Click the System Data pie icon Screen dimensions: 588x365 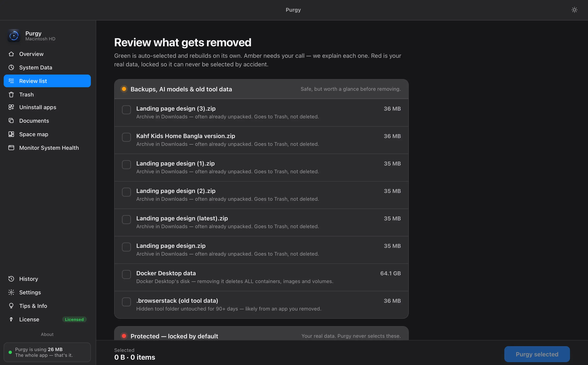click(11, 67)
